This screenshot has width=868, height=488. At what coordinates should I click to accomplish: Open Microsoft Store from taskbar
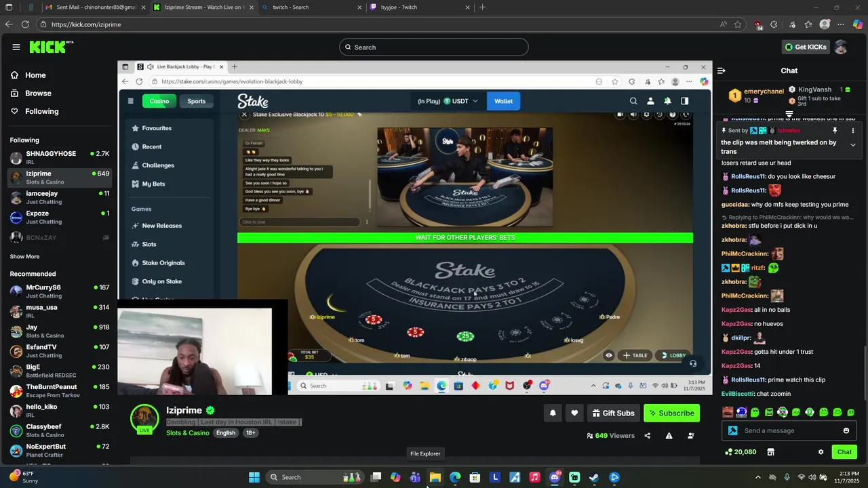[x=475, y=477]
